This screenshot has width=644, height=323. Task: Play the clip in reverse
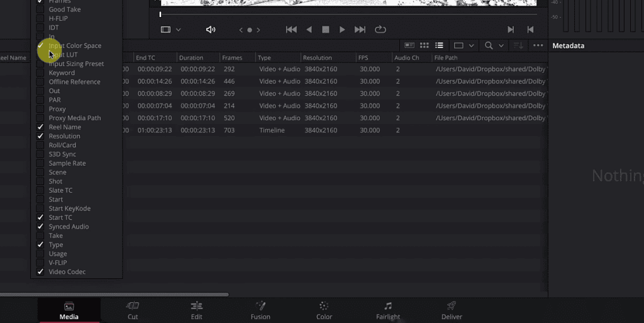pos(309,30)
